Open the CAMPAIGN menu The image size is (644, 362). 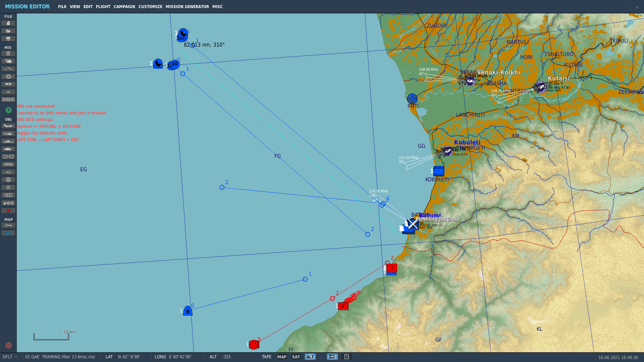click(124, 7)
